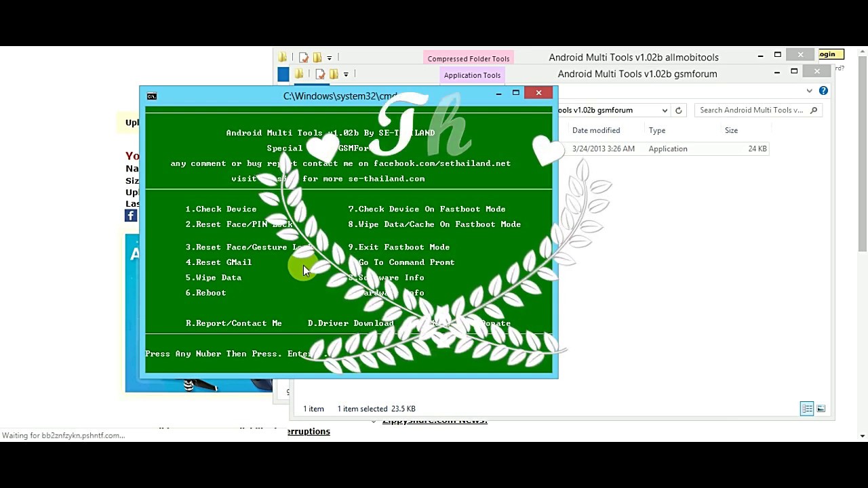Screen dimensions: 868x488
Task: Click Properties icon in gsmforum quick access toolbar
Action: click(320, 74)
